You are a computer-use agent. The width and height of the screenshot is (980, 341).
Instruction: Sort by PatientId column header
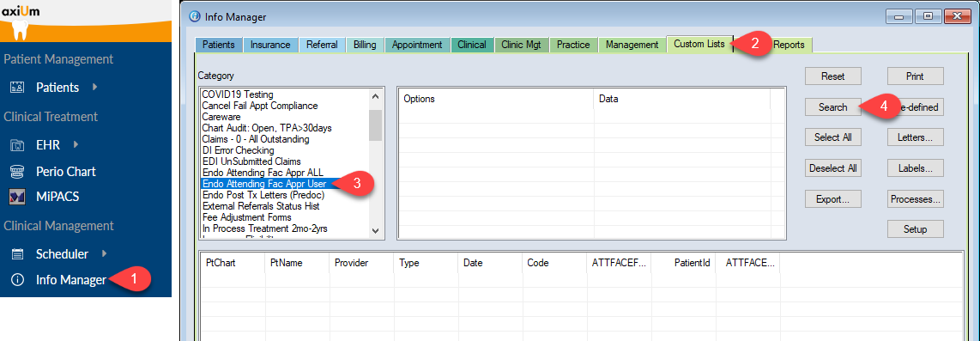(683, 264)
